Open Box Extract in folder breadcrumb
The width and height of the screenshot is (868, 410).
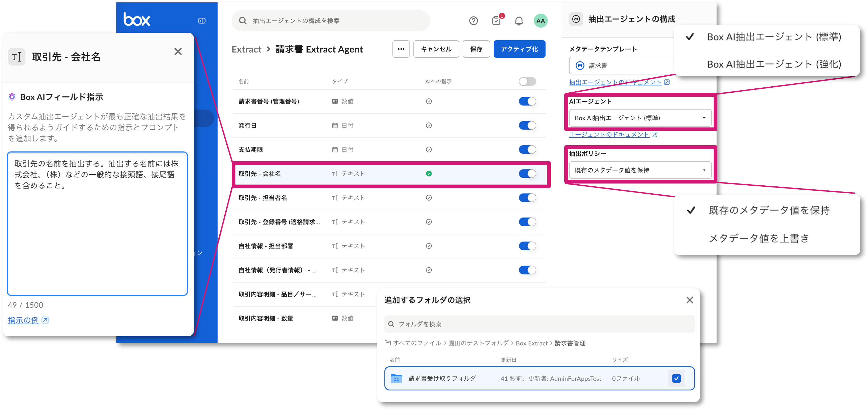(531, 343)
